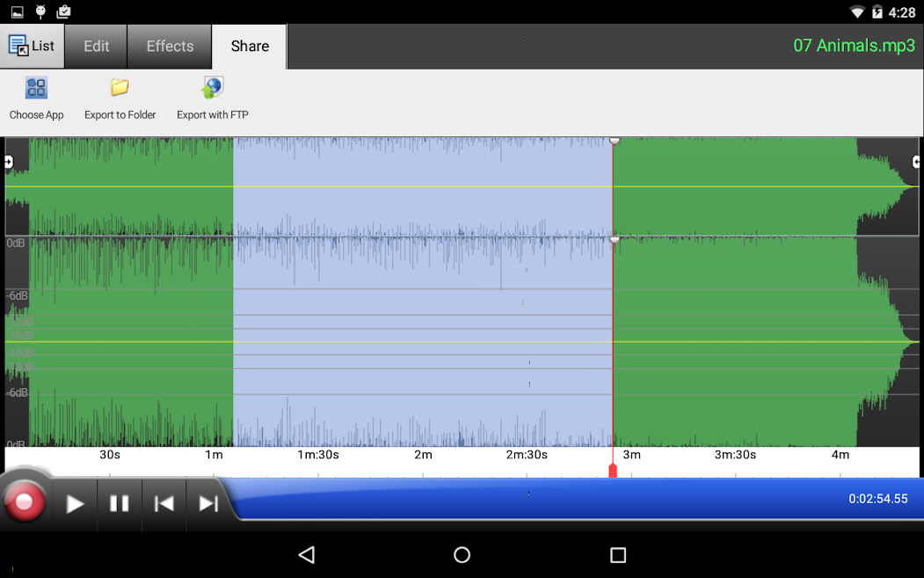Tap the Android Back navigation icon
Screen dimensions: 924x578
tap(307, 555)
